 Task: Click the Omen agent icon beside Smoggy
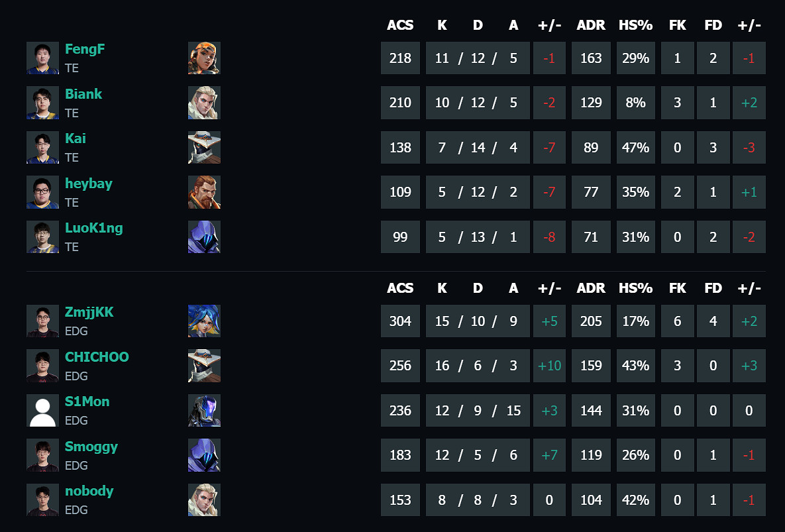204,455
